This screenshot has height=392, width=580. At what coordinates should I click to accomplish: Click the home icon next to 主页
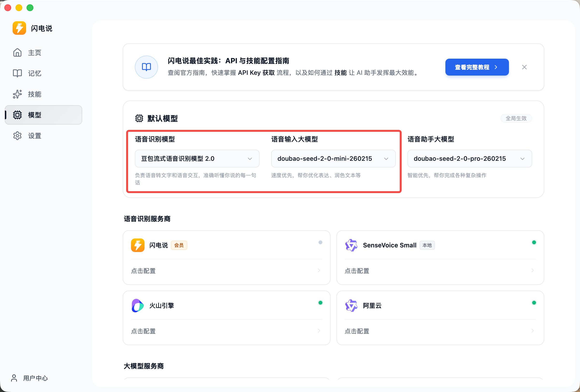click(17, 53)
